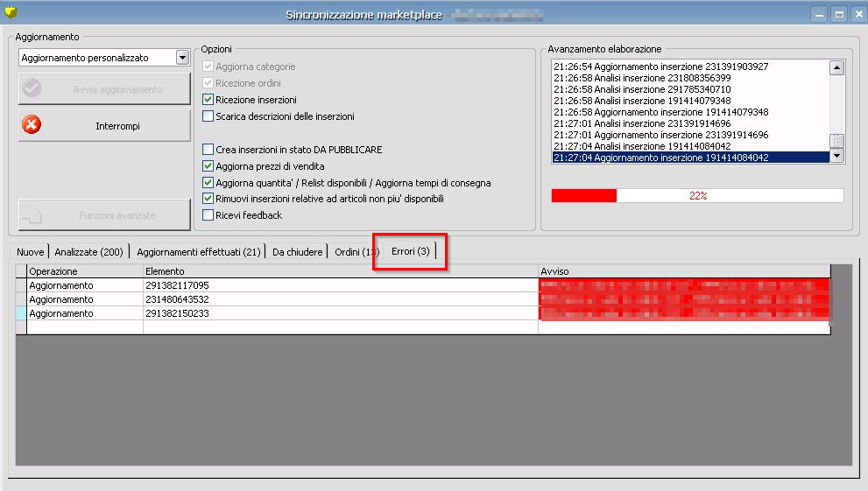Click the Funzioni avanzate icon
This screenshot has height=491, width=868.
32,214
